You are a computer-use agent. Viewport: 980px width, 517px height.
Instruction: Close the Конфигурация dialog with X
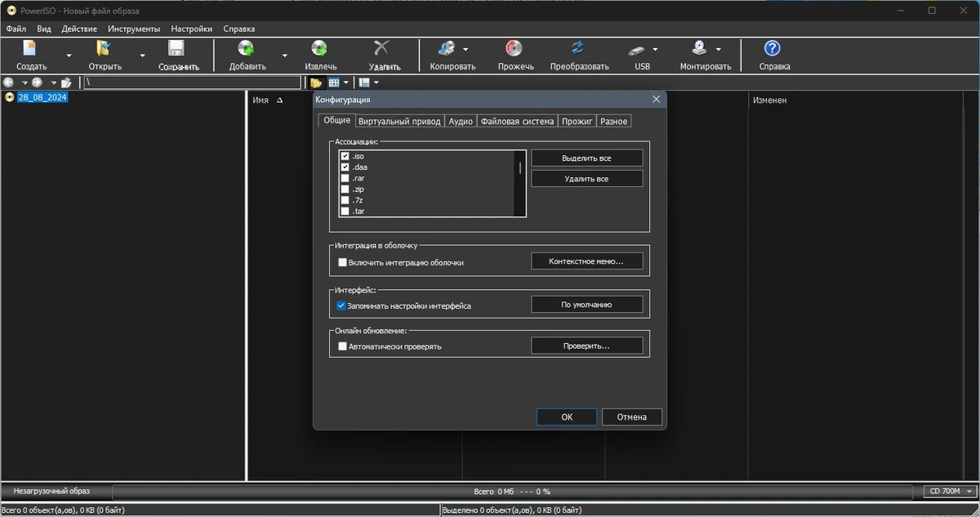click(x=656, y=100)
